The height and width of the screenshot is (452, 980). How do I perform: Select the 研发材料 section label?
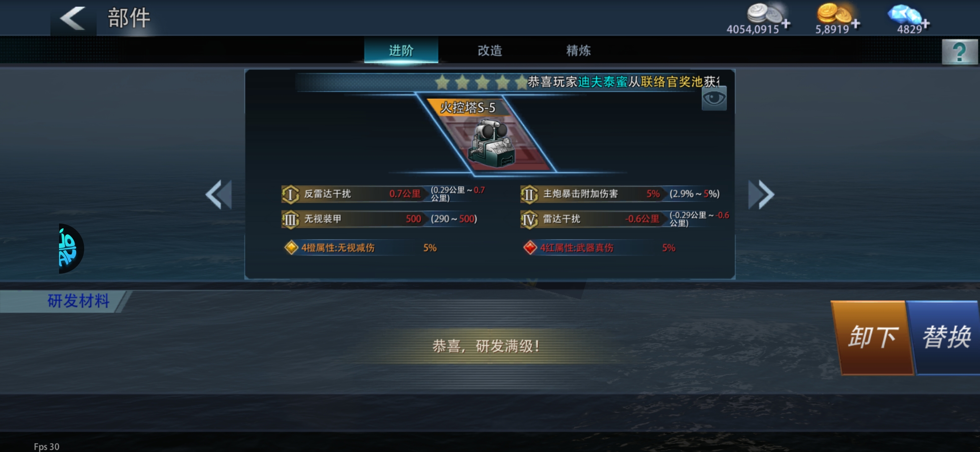[x=78, y=301]
